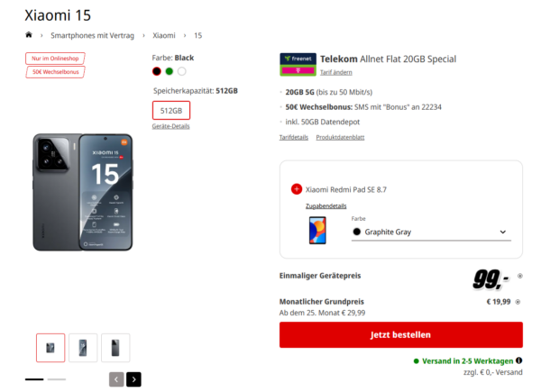Select the black color option
The width and height of the screenshot is (541, 392).
click(x=157, y=71)
